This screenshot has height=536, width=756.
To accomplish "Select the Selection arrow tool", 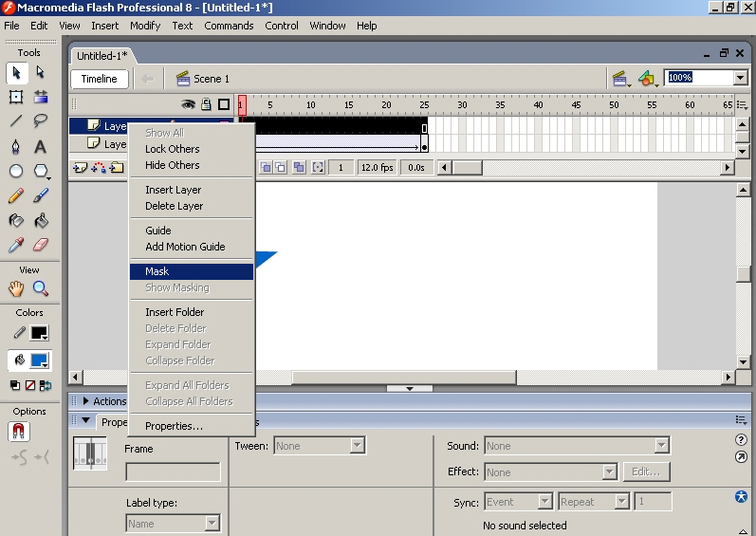I will pyautogui.click(x=16, y=73).
